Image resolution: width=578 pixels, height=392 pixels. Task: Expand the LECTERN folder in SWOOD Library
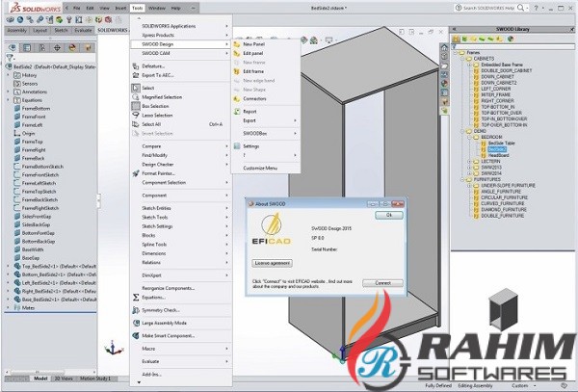pos(469,162)
